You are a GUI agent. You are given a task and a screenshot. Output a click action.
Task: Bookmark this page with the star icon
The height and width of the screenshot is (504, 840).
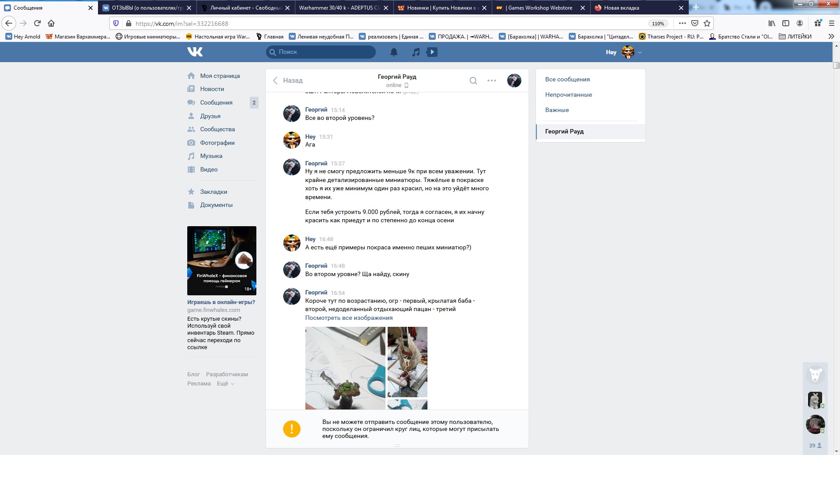coord(707,23)
